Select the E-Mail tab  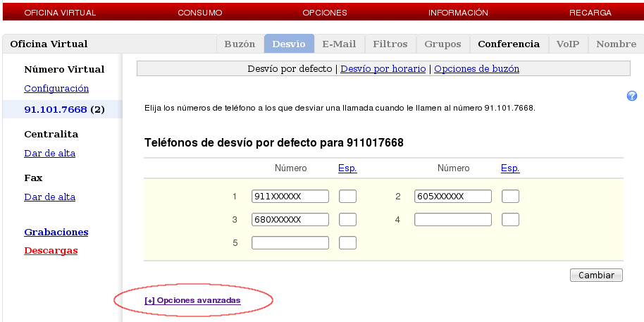(339, 44)
